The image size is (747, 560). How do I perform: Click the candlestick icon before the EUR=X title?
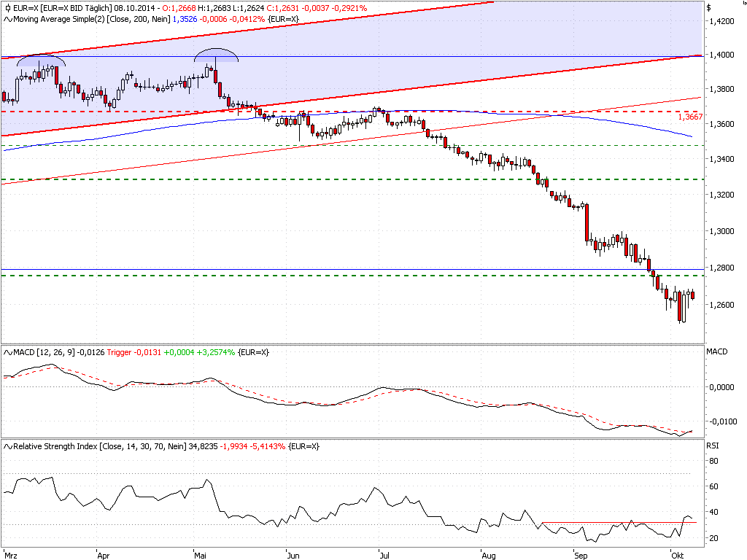click(x=7, y=8)
